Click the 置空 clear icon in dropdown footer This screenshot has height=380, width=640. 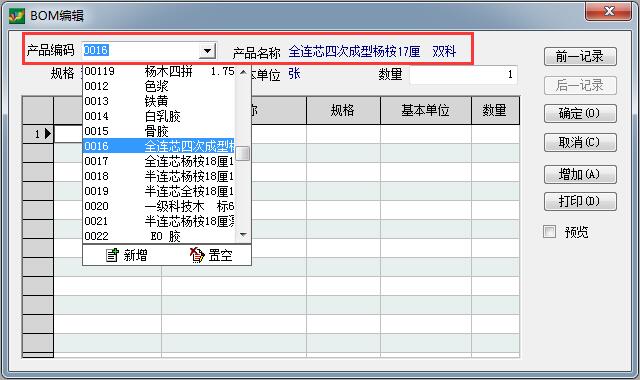[x=197, y=255]
